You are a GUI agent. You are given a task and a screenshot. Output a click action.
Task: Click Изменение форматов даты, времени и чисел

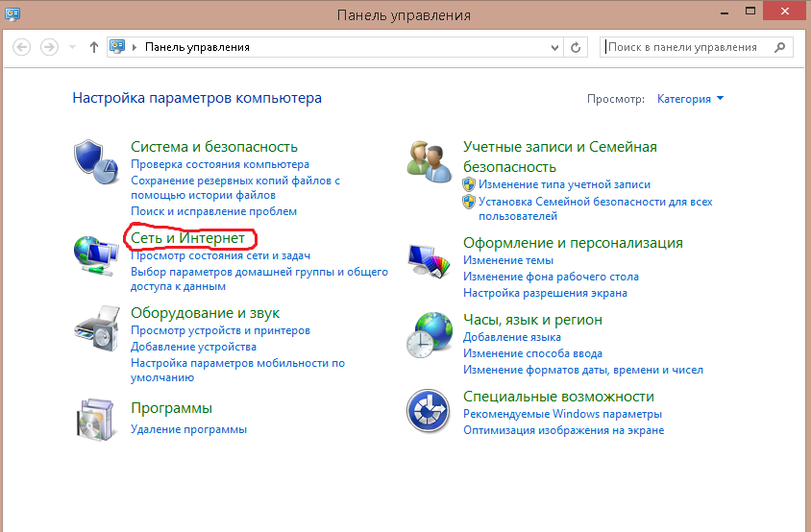[583, 370]
